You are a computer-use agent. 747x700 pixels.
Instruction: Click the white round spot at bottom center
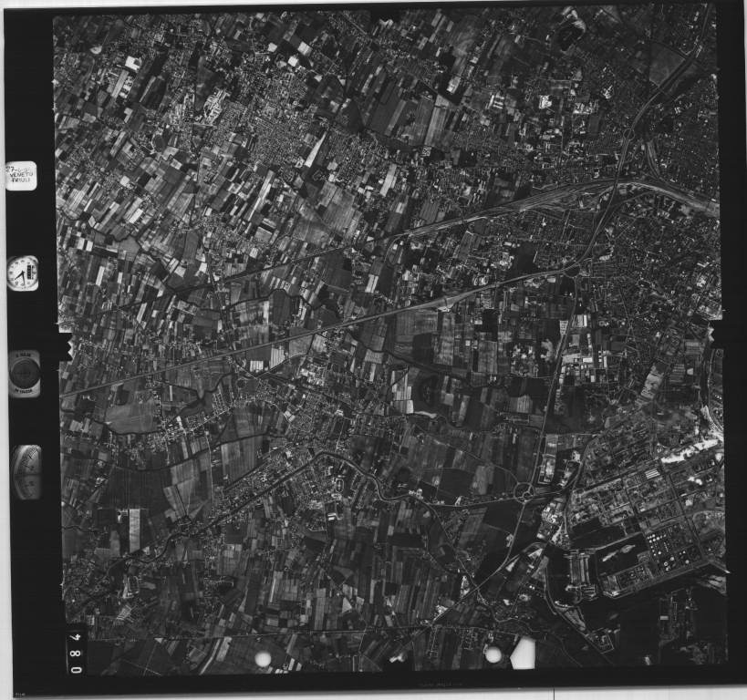pyautogui.click(x=493, y=654)
